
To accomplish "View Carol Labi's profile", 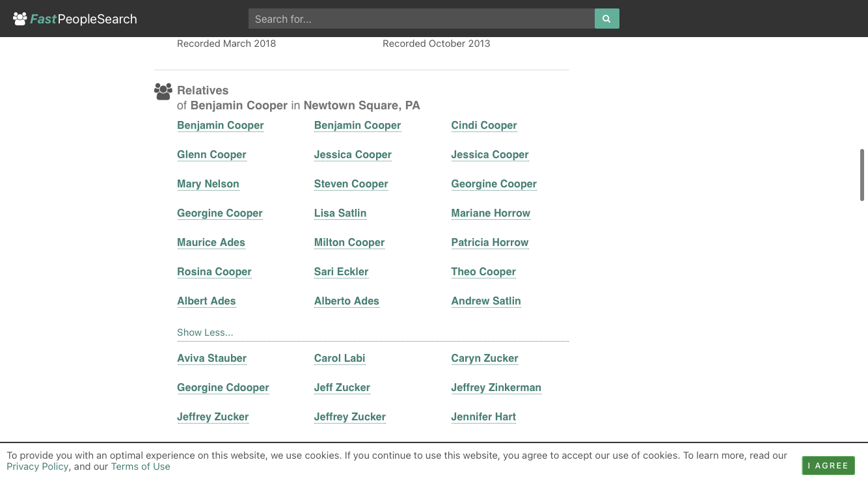I will coord(340,359).
